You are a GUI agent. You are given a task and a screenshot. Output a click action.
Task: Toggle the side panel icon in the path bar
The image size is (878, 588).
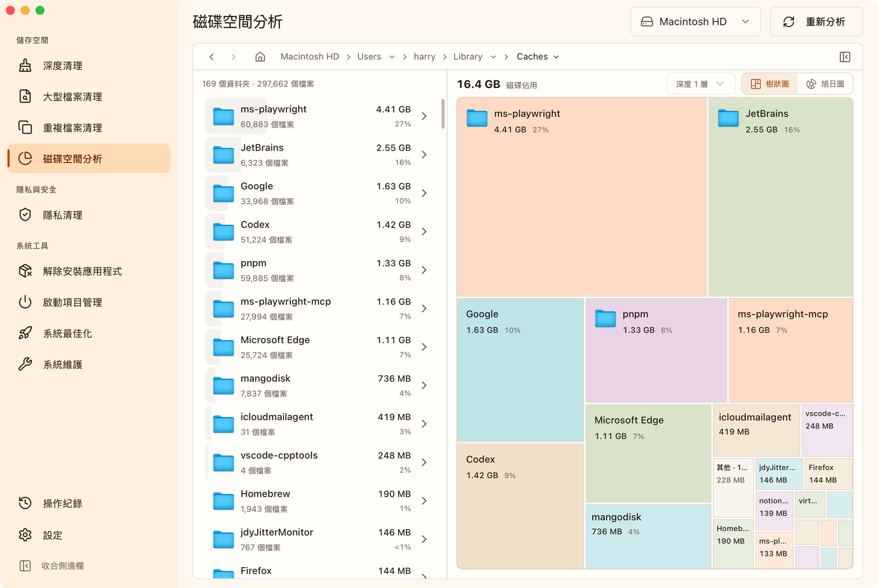845,57
